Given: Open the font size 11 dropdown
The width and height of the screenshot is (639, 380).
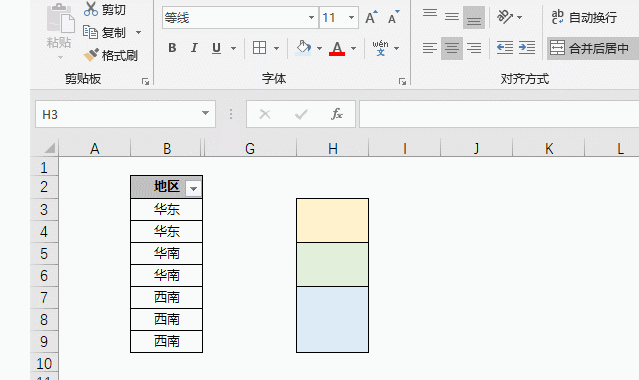Looking at the screenshot, I should click(351, 18).
